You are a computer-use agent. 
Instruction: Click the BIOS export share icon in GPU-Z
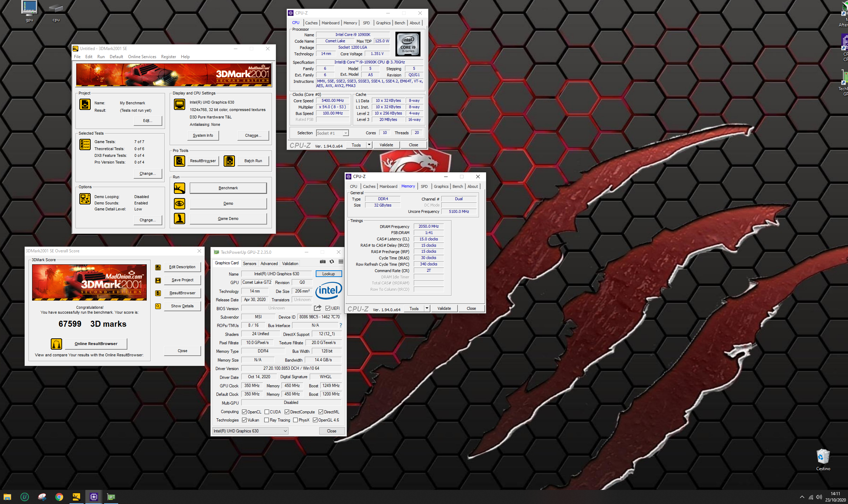tap(317, 308)
